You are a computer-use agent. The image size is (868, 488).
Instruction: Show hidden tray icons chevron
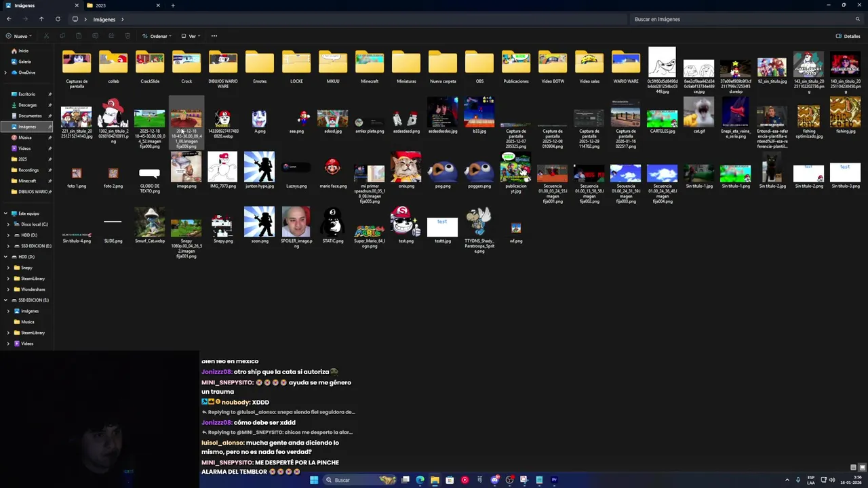788,480
